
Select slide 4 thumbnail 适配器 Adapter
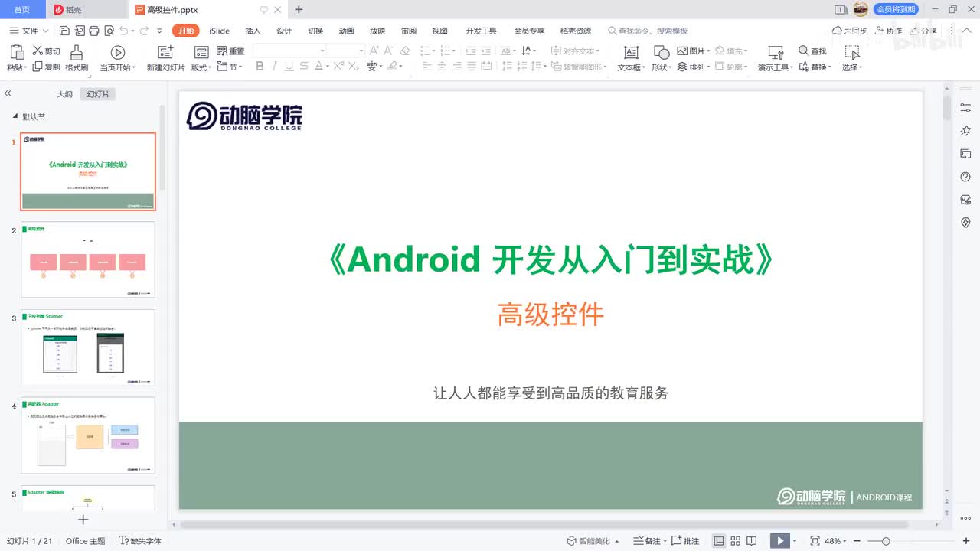click(88, 435)
